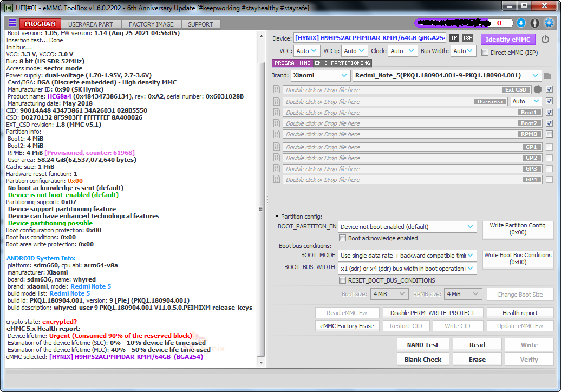Click file icon of RPMB row
The height and width of the screenshot is (392, 561).
[277, 134]
